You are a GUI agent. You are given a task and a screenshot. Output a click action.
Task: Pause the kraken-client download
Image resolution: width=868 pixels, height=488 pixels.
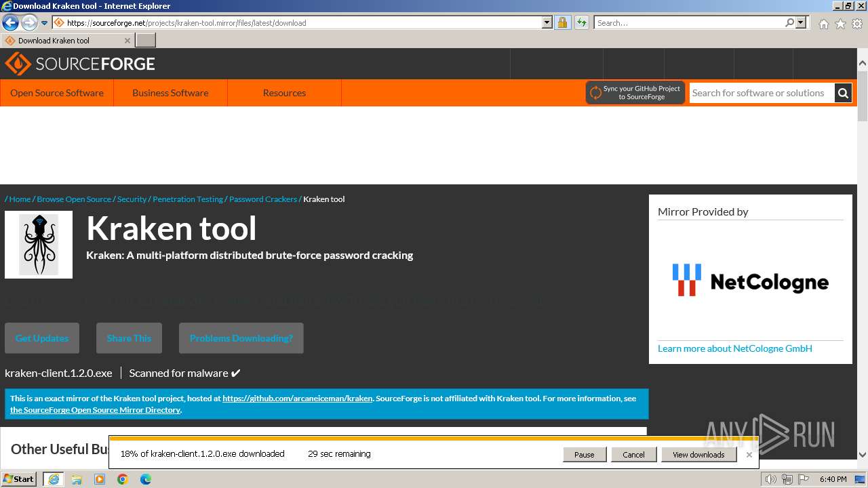tap(584, 455)
